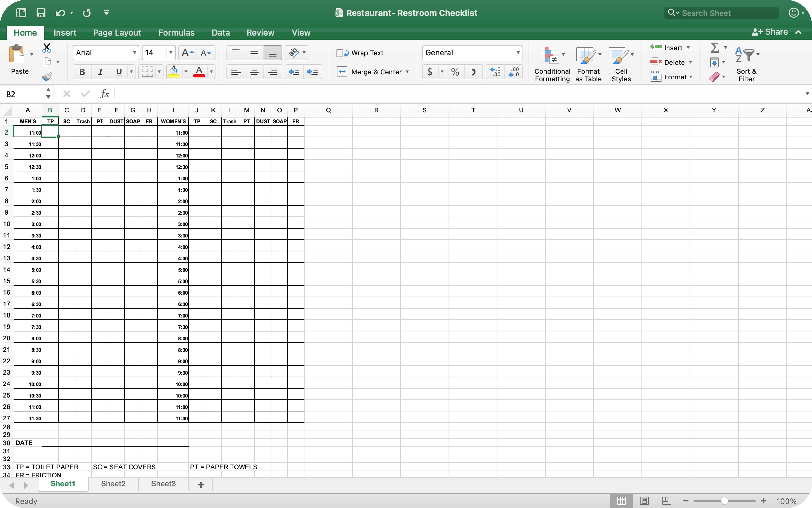Center text horizontally
The height and width of the screenshot is (508, 812).
254,72
